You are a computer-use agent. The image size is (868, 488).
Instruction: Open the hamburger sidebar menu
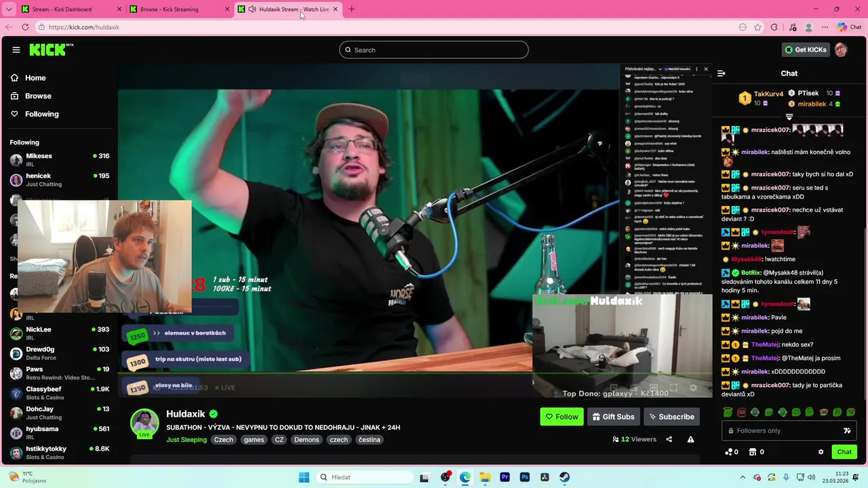pyautogui.click(x=16, y=49)
